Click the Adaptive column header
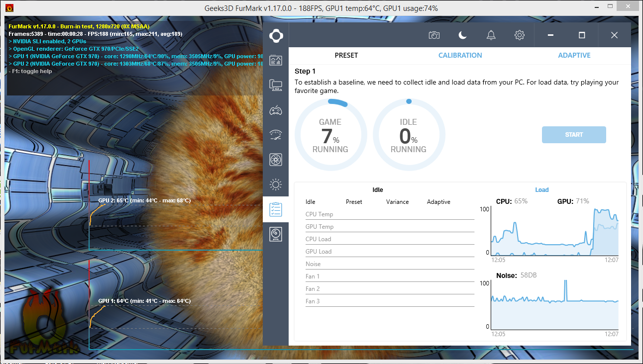This screenshot has height=364, width=643. (438, 202)
